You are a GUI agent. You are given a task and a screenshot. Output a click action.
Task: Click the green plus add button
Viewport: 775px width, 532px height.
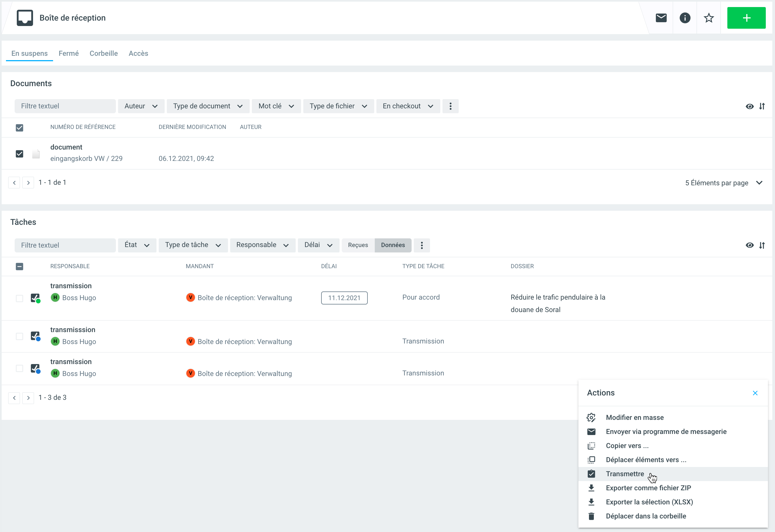tap(746, 18)
